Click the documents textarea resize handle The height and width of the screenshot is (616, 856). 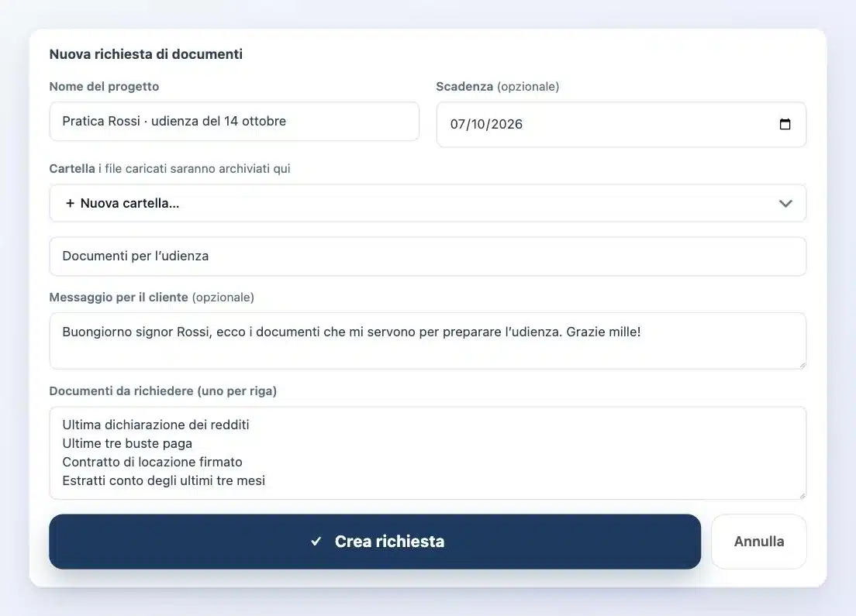click(x=802, y=495)
